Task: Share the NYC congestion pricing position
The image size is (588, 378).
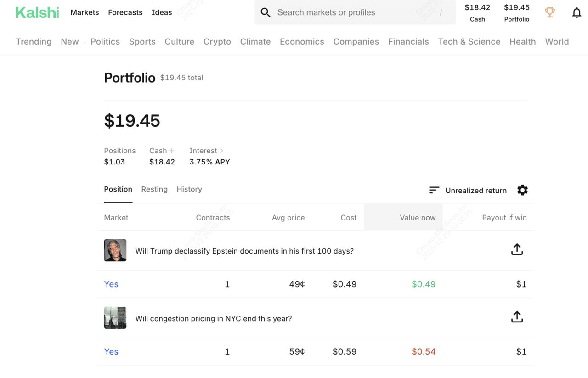Action: pyautogui.click(x=517, y=317)
